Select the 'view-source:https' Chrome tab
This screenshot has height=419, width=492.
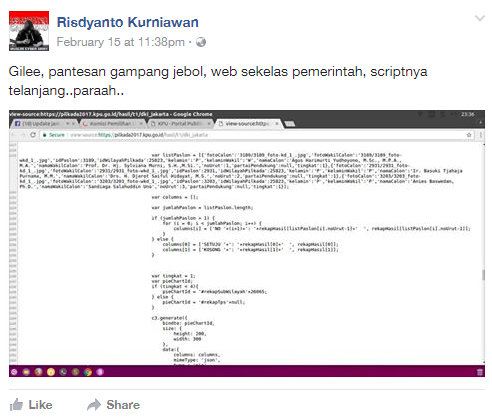click(248, 124)
